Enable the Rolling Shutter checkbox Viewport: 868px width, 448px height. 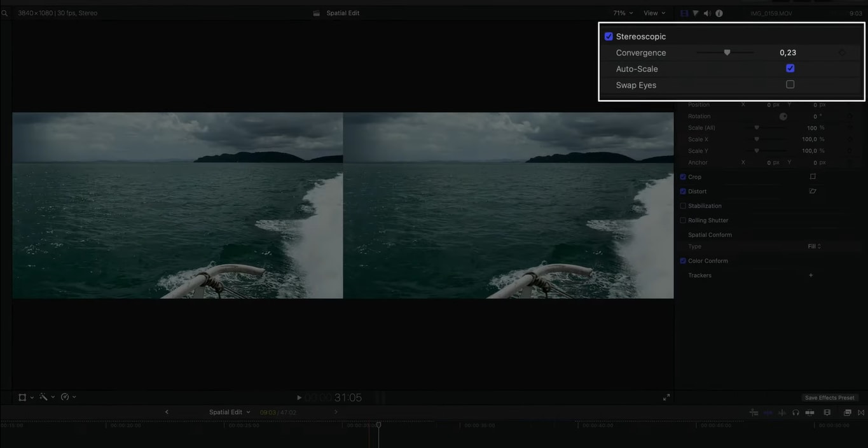point(683,220)
